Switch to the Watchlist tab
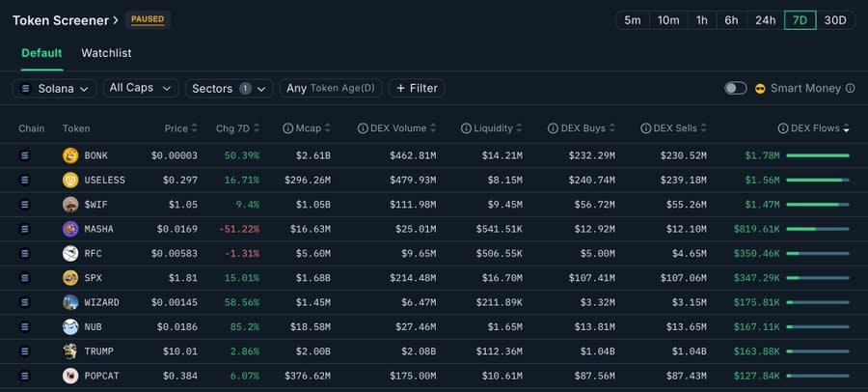This screenshot has height=392, width=868. tap(106, 53)
